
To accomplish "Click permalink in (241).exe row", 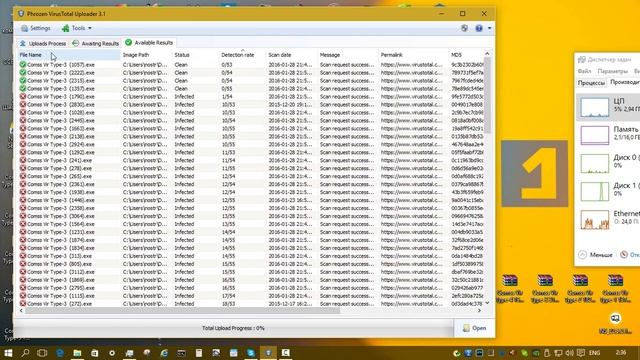I will coord(411,160).
